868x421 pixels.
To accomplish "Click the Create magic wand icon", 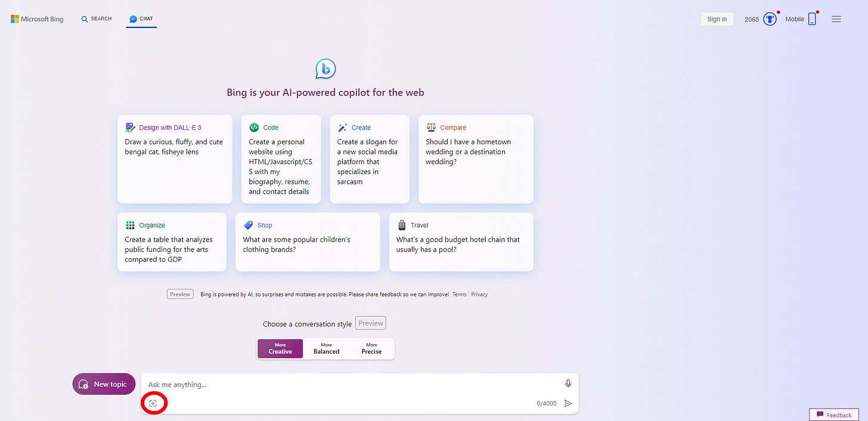I will (342, 128).
